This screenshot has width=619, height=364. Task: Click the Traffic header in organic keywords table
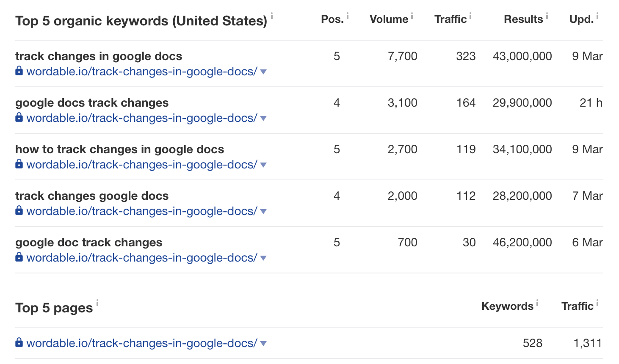click(450, 19)
